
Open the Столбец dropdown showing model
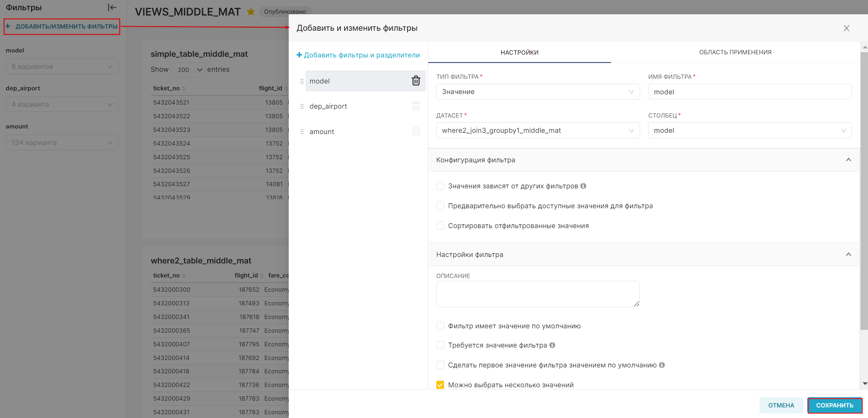tap(750, 130)
